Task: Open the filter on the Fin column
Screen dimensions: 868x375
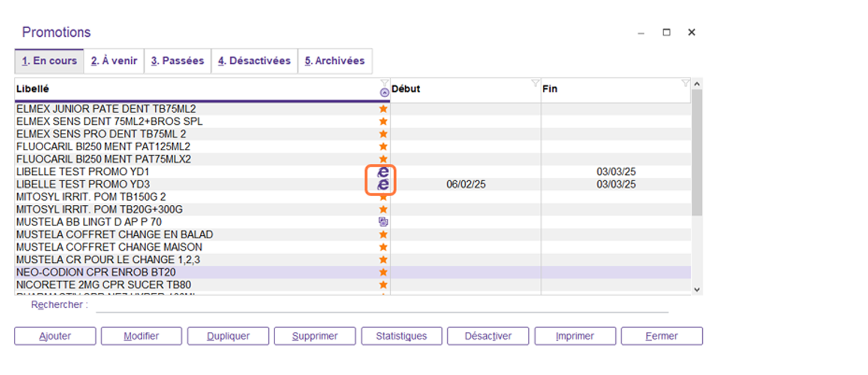Action: click(x=685, y=83)
